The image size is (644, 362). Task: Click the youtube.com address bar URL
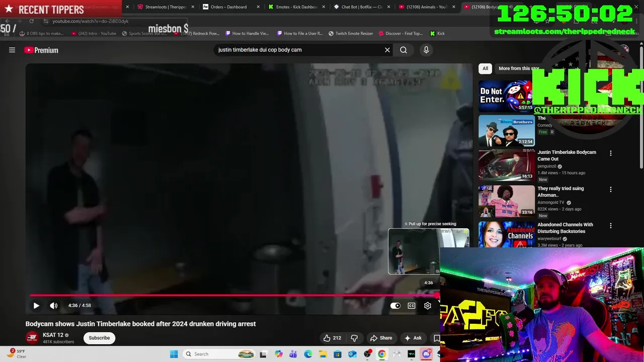point(91,21)
